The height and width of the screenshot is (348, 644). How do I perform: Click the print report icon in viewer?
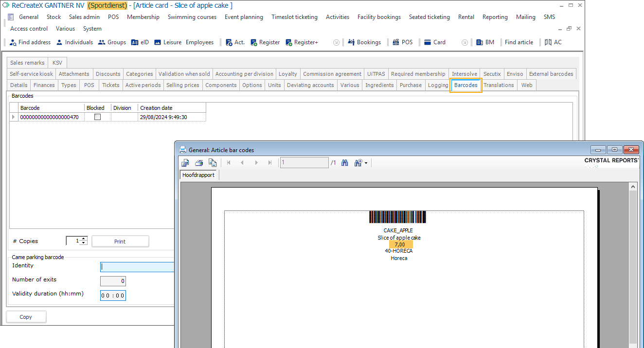point(199,163)
